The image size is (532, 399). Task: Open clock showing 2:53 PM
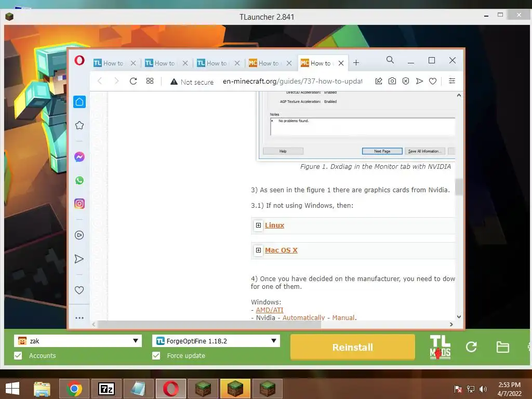[x=509, y=389]
